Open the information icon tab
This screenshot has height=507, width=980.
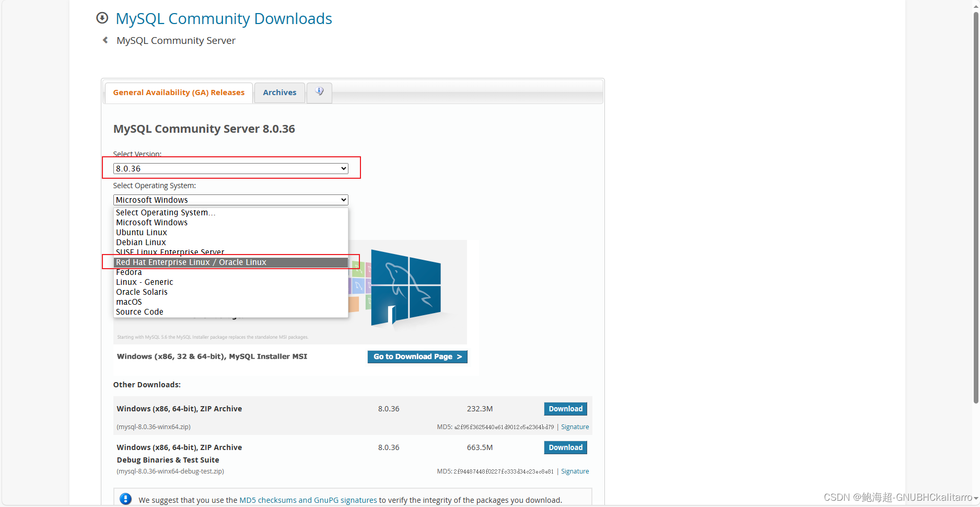(x=319, y=93)
